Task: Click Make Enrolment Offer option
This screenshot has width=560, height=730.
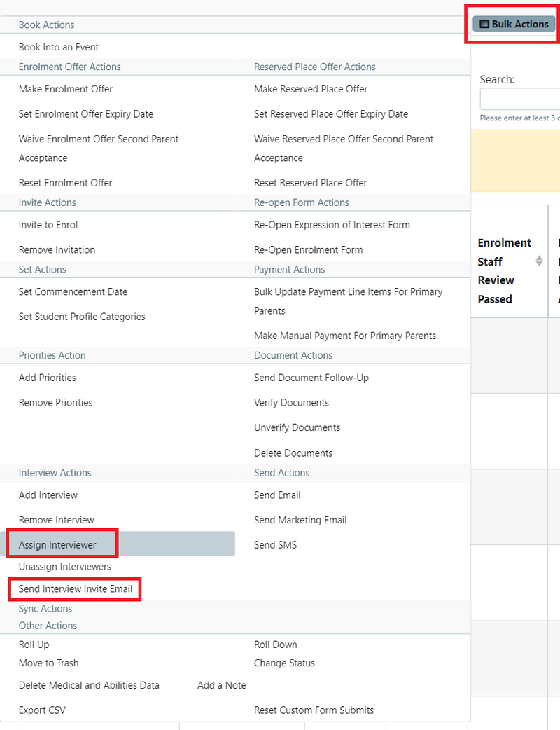Action: (66, 89)
